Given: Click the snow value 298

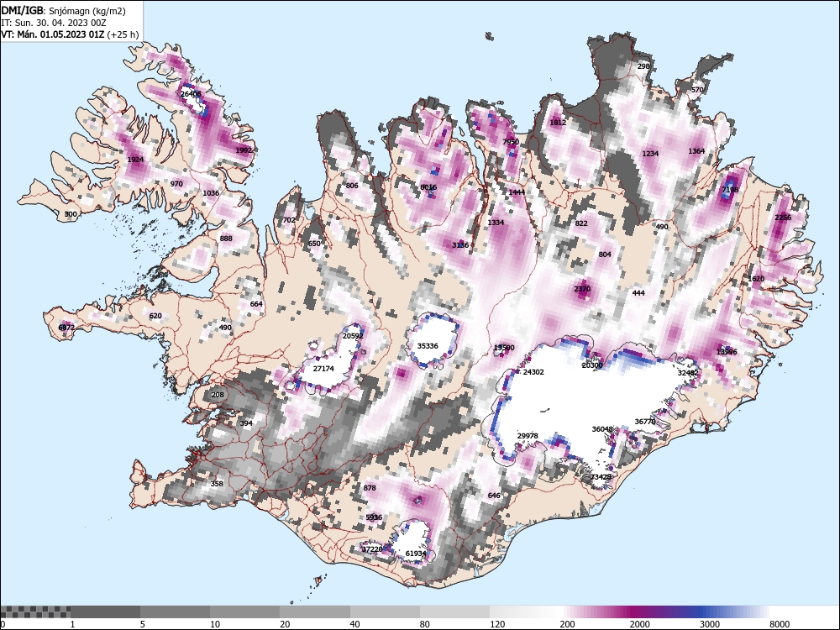Looking at the screenshot, I should click(643, 66).
